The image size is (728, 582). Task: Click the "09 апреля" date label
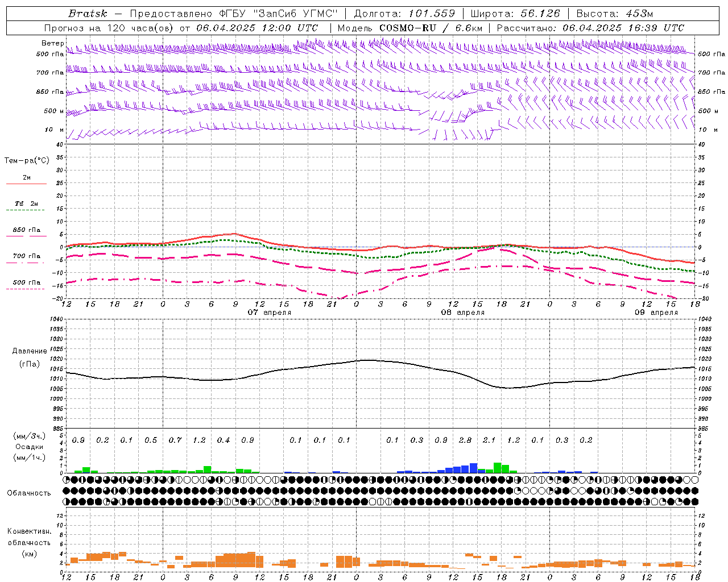[656, 313]
